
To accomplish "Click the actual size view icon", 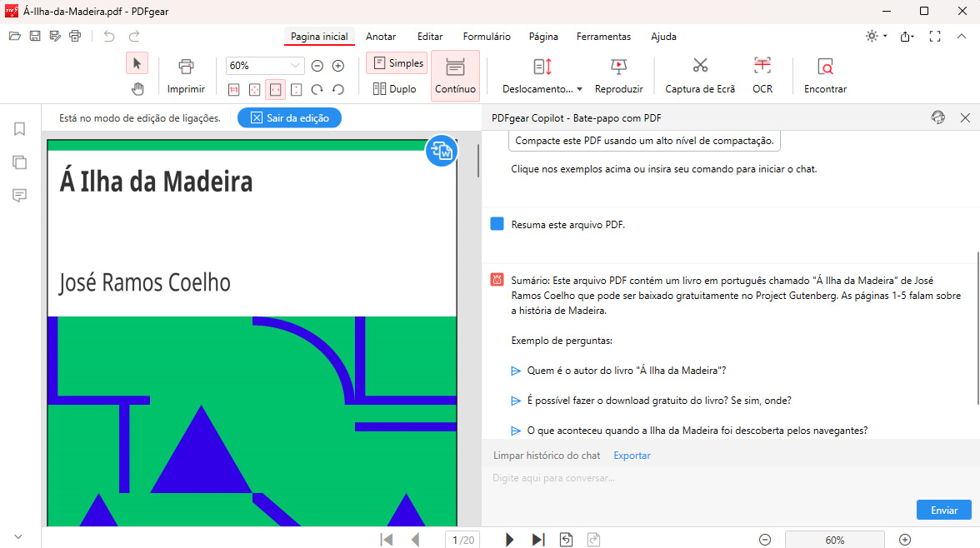I will click(x=233, y=90).
